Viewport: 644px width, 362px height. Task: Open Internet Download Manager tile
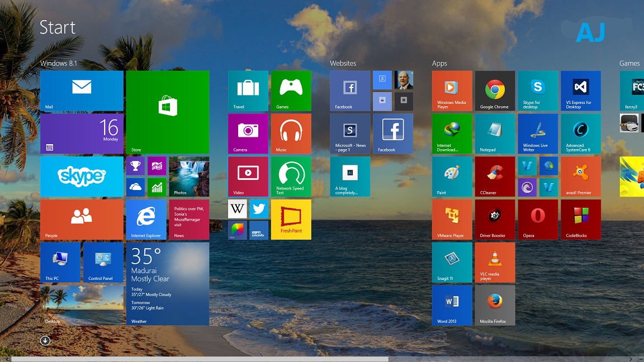(452, 134)
